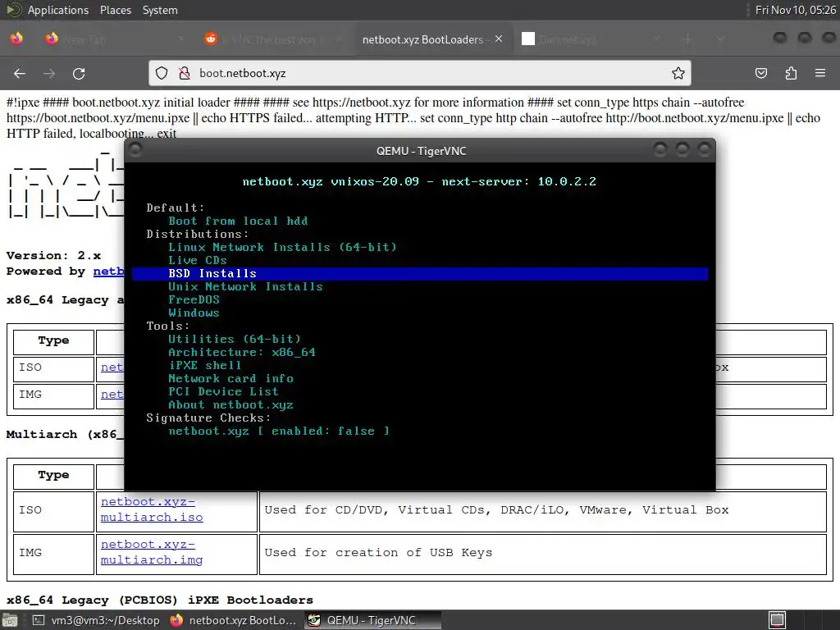Screen dimensions: 840x630
Task: Reload the boot.netboot.xyz page
Action: pyautogui.click(x=79, y=73)
